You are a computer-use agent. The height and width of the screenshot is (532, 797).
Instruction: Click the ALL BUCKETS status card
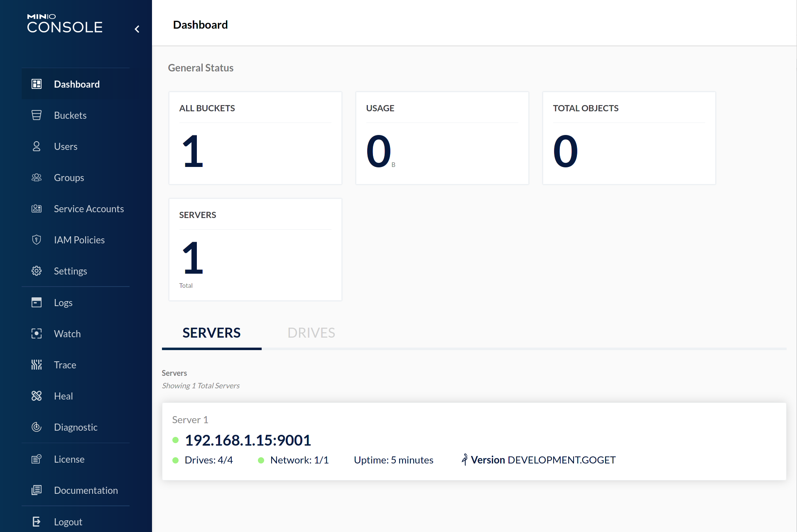255,138
